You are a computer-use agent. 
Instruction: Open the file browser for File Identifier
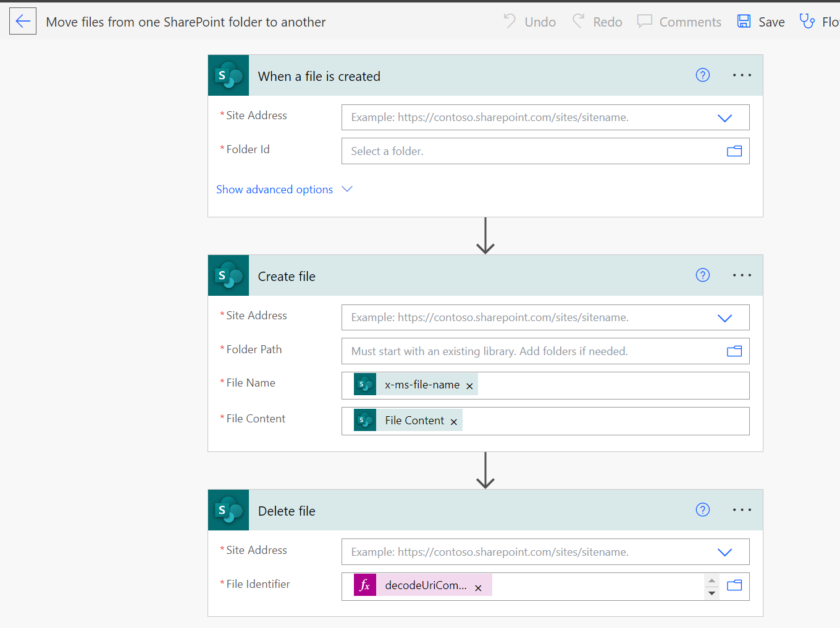[734, 584]
